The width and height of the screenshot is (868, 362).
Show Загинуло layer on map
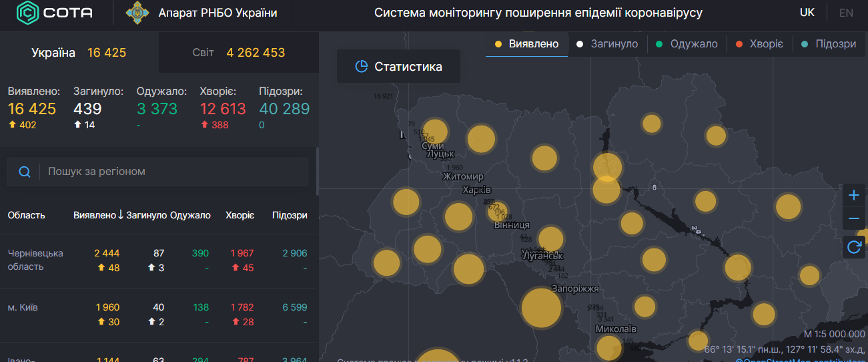[x=607, y=44]
